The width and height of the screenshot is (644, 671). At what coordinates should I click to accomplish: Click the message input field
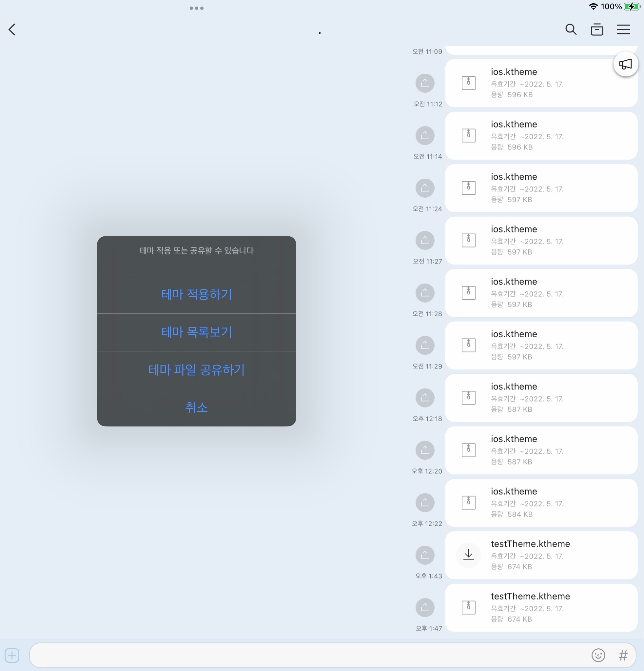point(308,655)
